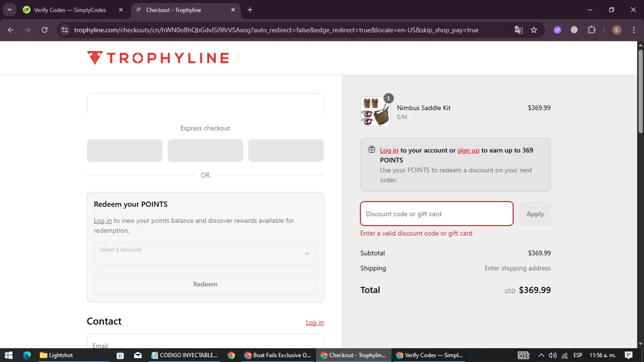Image resolution: width=644 pixels, height=362 pixels.
Task: Open the Windows Start menu
Action: point(9,355)
